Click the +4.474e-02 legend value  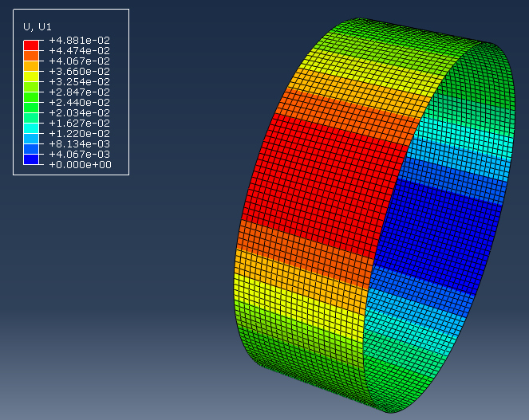tap(80, 51)
